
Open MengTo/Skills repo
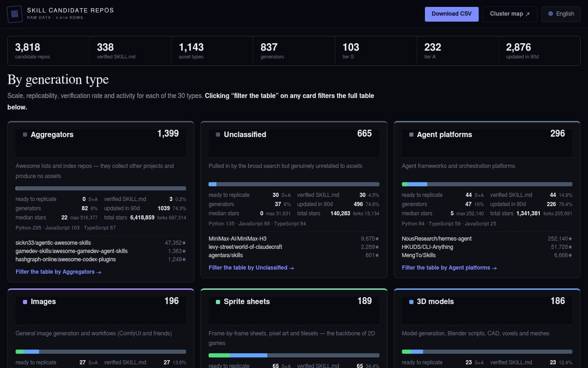click(x=419, y=255)
